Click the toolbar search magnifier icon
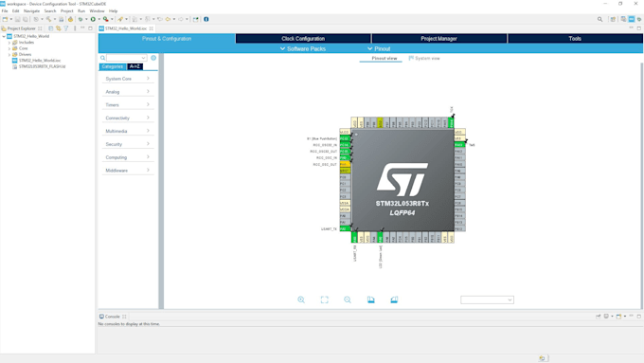The height and width of the screenshot is (363, 644). (600, 19)
